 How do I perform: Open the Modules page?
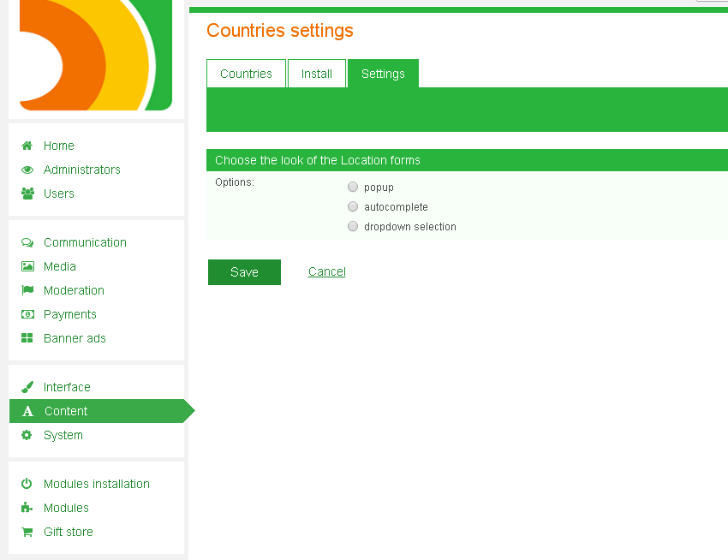pos(66,508)
